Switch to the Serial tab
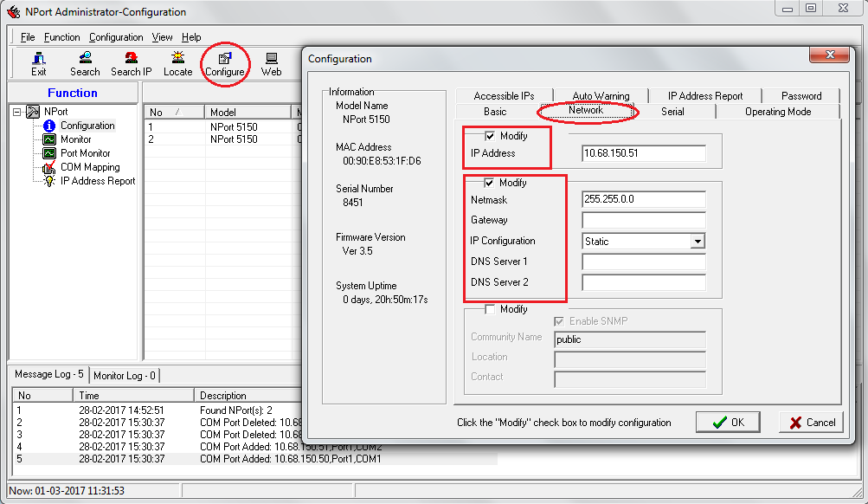This screenshot has height=504, width=868. click(672, 112)
